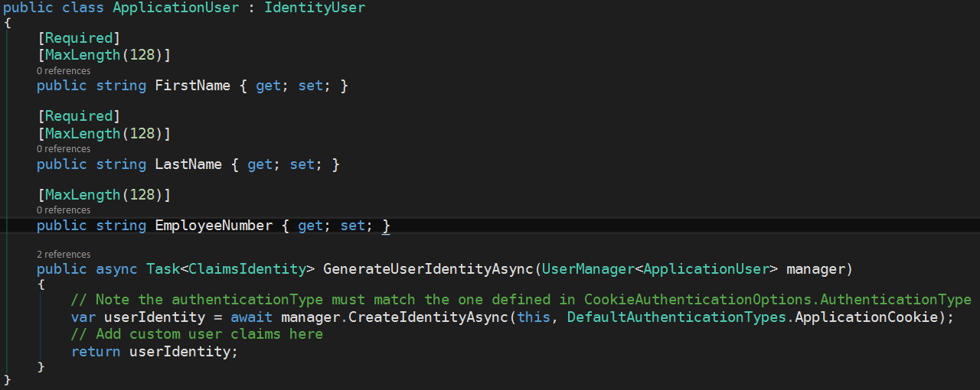This screenshot has height=390, width=980.
Task: Click the IdentityUser base class name
Action: (315, 8)
